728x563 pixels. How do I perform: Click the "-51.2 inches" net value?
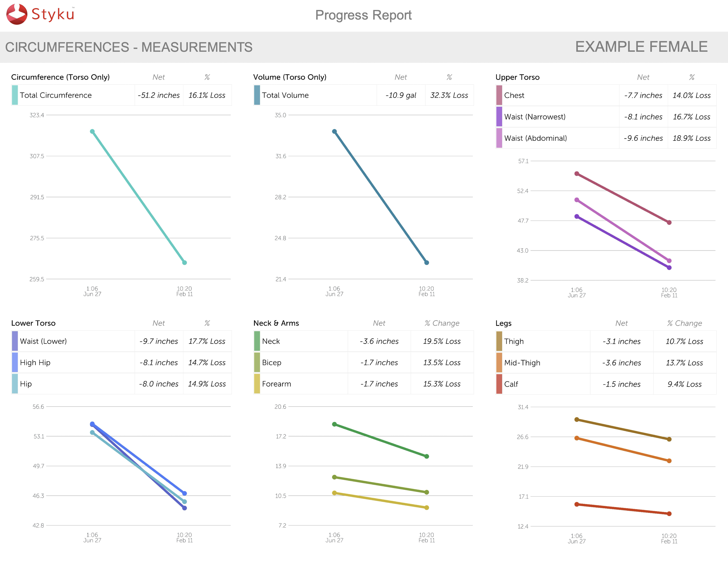[159, 95]
